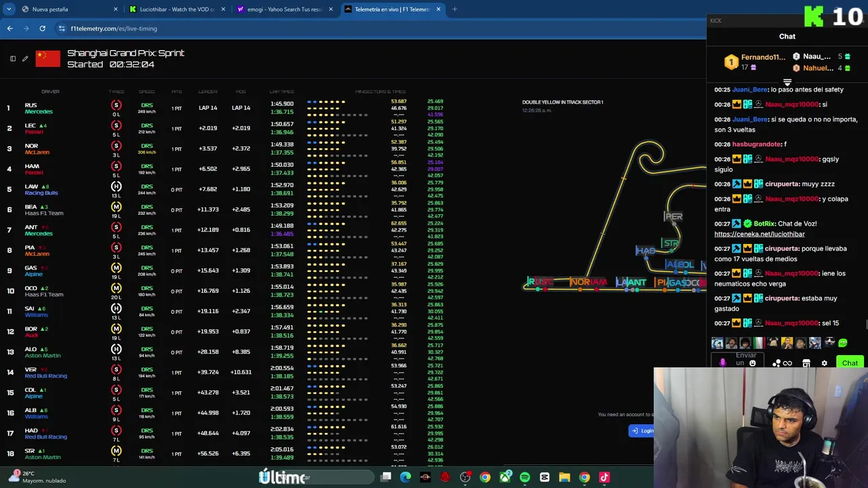The image size is (868, 488).
Task: Collapse the leaderboard handle under gifters
Action: [787, 83]
